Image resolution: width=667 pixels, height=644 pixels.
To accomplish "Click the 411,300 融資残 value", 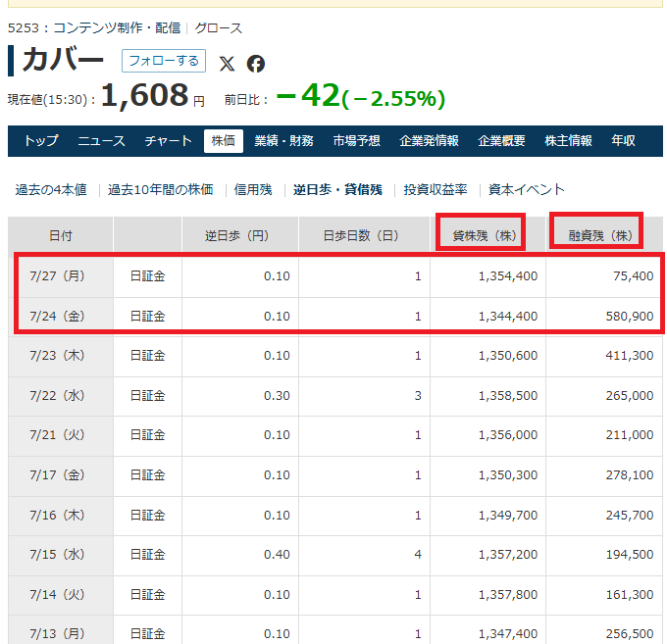I will [x=630, y=356].
